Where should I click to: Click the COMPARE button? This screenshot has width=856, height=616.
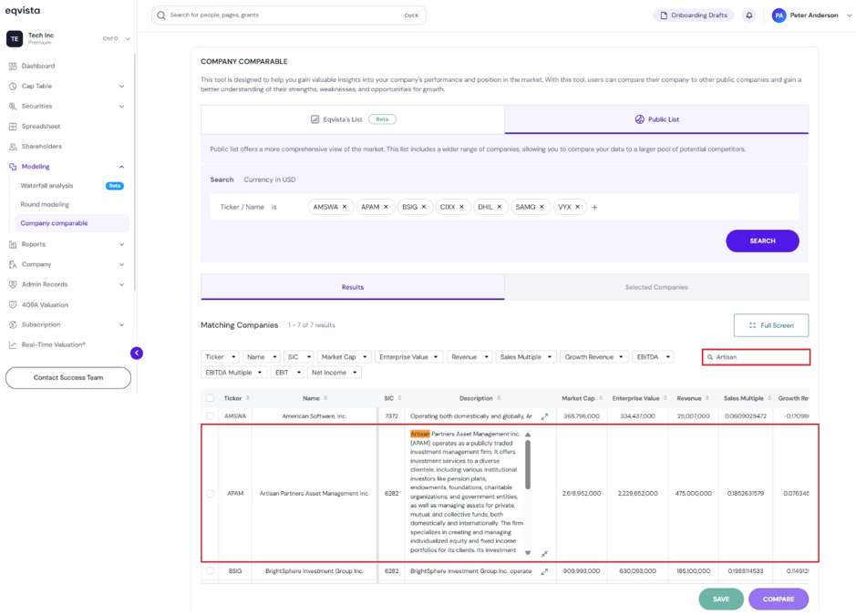coord(779,599)
